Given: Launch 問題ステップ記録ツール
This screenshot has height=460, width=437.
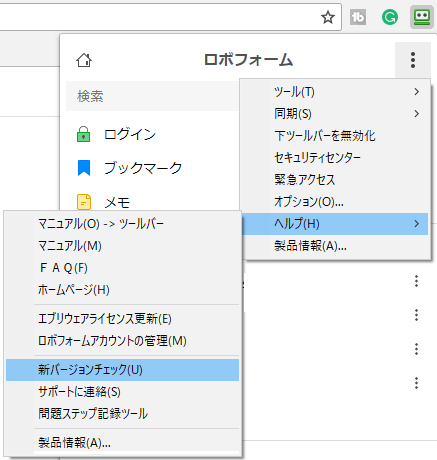Looking at the screenshot, I should 123,414.
